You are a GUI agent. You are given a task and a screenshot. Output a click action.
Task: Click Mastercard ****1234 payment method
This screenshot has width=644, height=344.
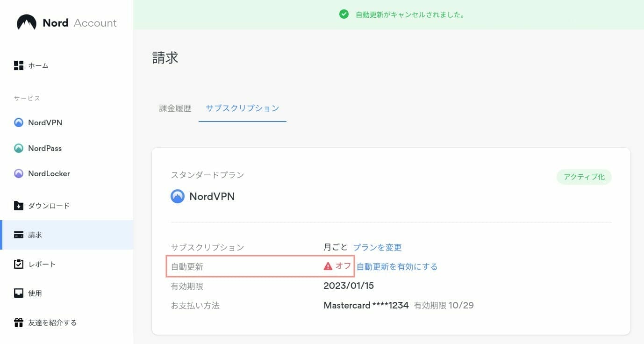[x=366, y=305]
